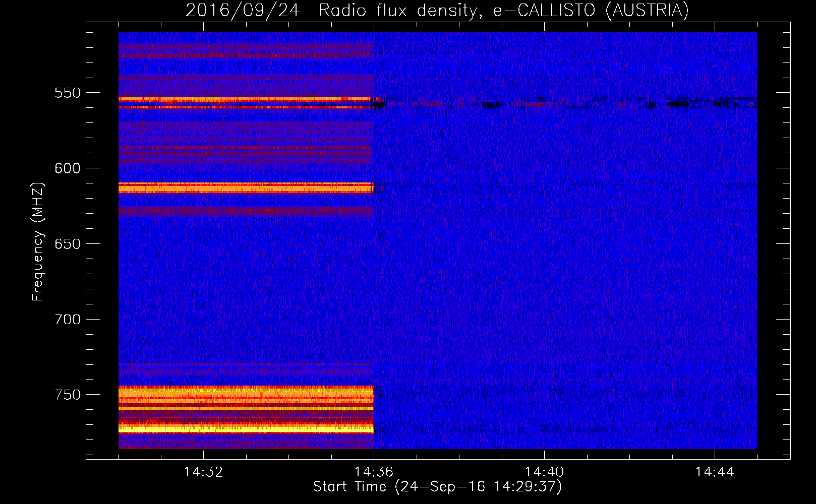Click the 'Frequency (MHZ)' y-axis label
The height and width of the screenshot is (504, 816).
(x=38, y=242)
